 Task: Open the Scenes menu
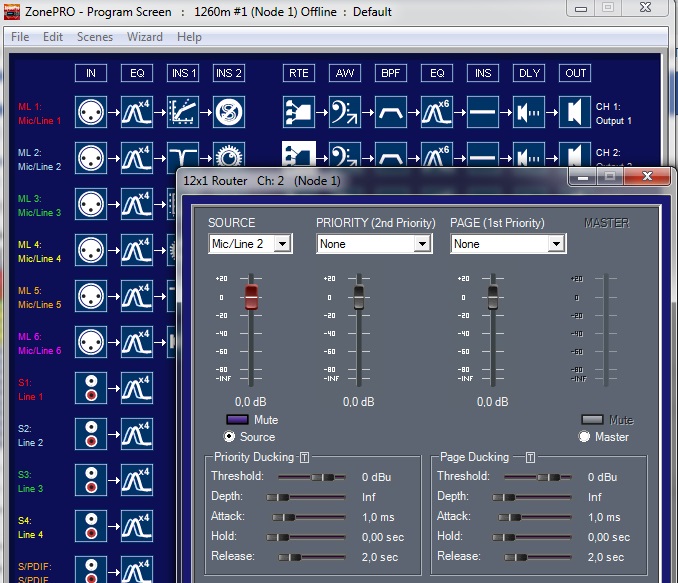pyautogui.click(x=95, y=37)
